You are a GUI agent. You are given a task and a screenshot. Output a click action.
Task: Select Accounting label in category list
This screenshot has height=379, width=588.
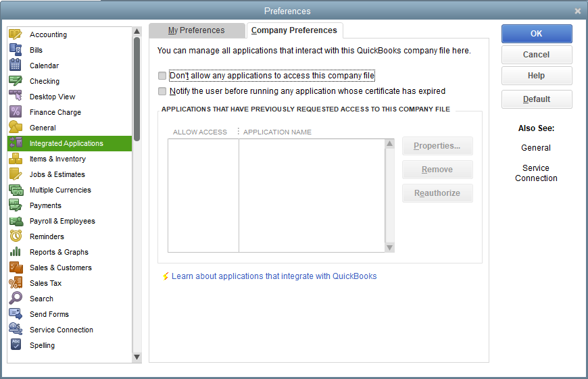pyautogui.click(x=49, y=34)
